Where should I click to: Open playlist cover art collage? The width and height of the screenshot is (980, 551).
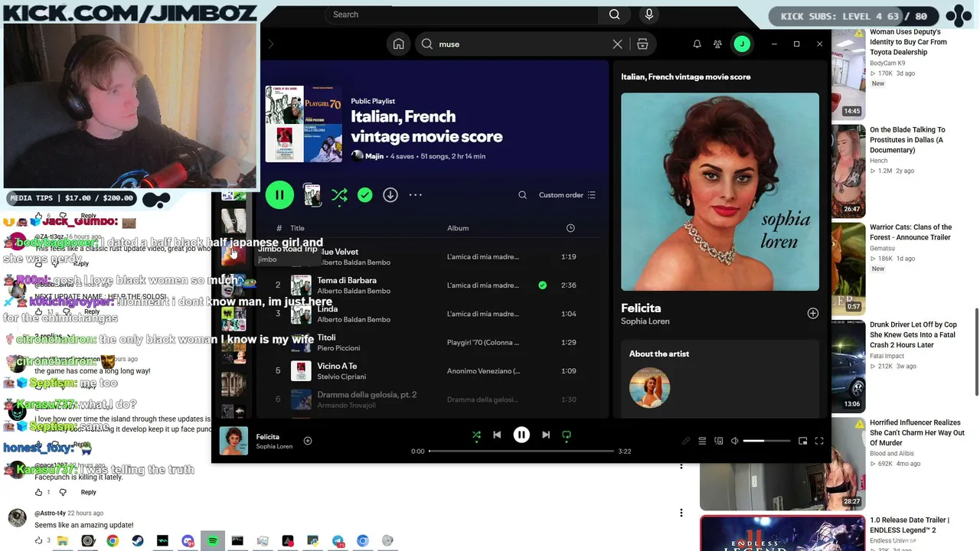point(304,124)
